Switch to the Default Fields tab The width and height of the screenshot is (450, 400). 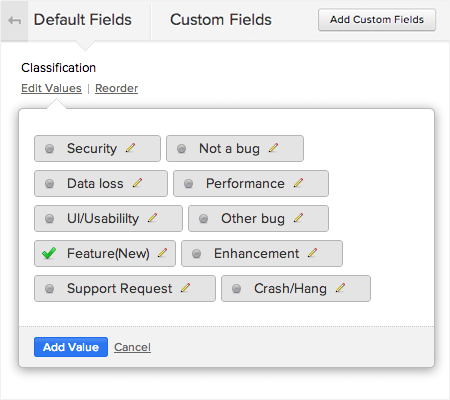83,20
